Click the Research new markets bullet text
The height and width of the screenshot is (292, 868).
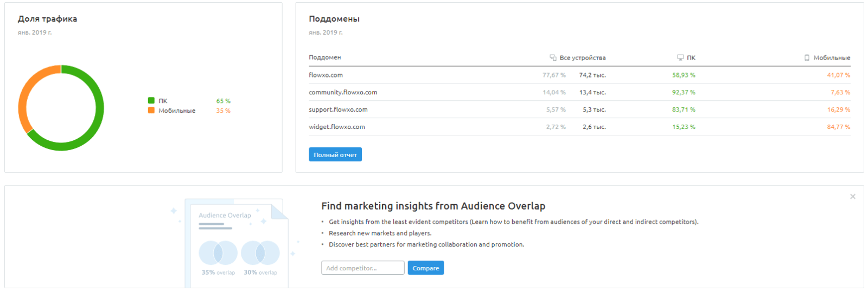[380, 233]
